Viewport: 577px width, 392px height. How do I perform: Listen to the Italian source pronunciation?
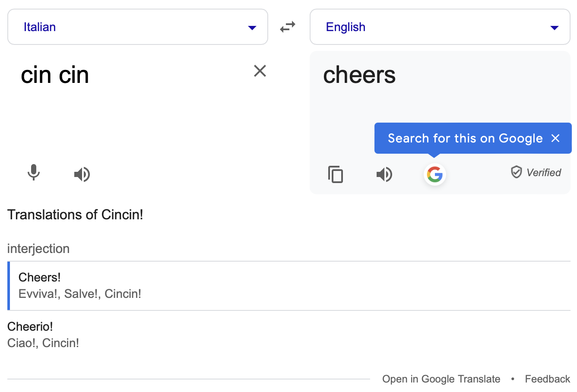[x=82, y=174]
